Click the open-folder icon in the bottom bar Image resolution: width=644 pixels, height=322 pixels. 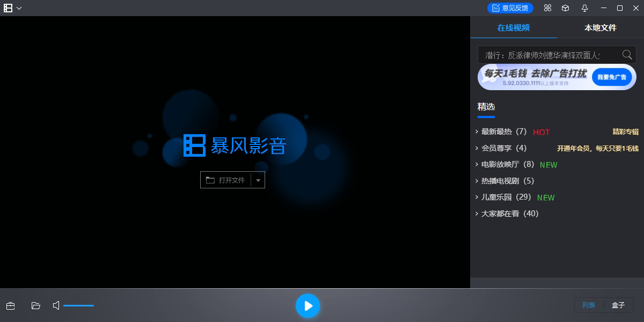point(36,306)
